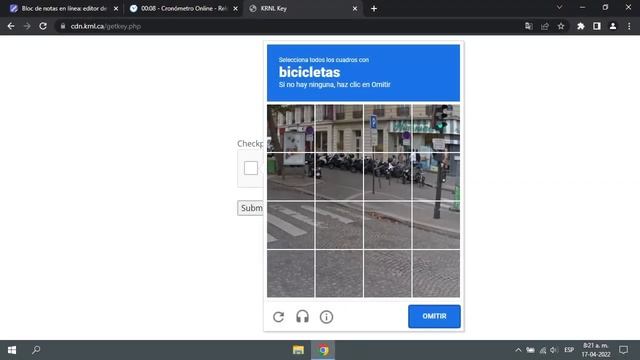
Task: Get an audio challenge via headphones icon
Action: [x=302, y=317]
